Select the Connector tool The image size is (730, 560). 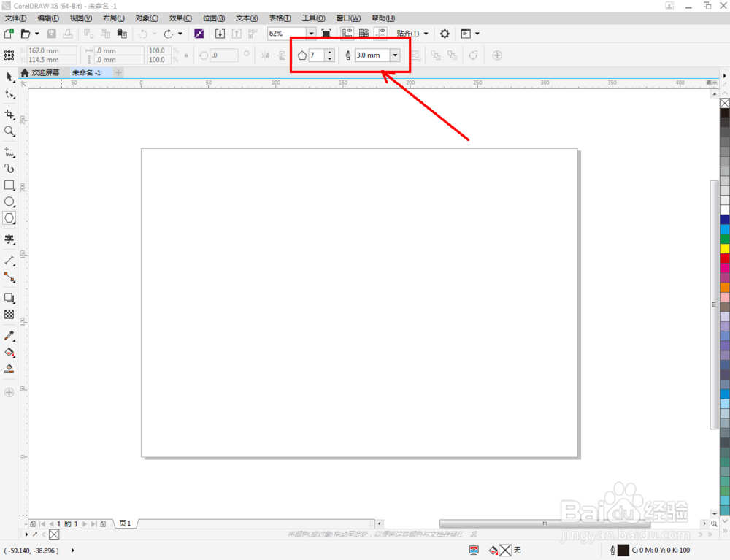click(x=9, y=277)
